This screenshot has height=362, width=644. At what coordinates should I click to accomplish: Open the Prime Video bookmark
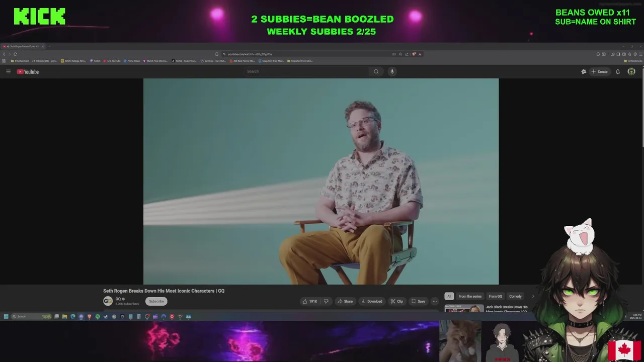132,61
